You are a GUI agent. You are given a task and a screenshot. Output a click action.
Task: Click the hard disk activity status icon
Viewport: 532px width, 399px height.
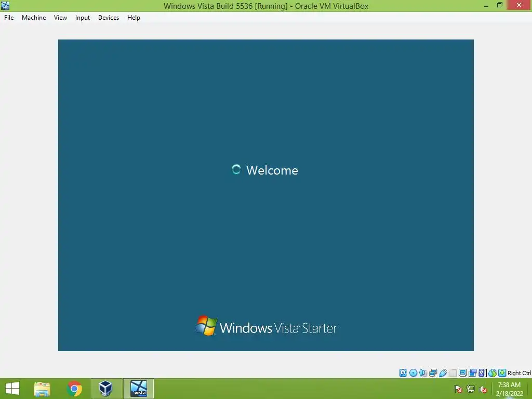click(x=403, y=373)
